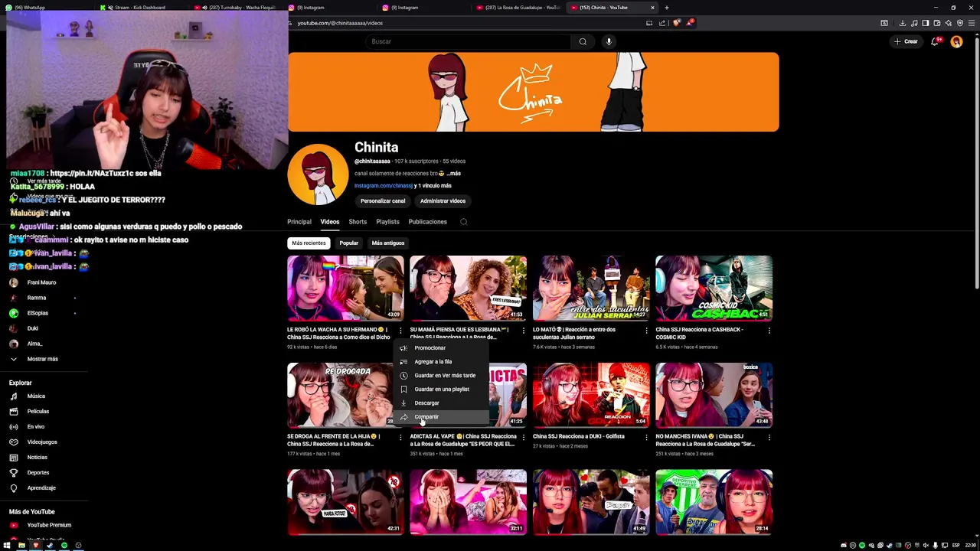The image size is (980, 551).
Task: Switch to La Rosa de Guadalupe tab
Action: (x=517, y=8)
